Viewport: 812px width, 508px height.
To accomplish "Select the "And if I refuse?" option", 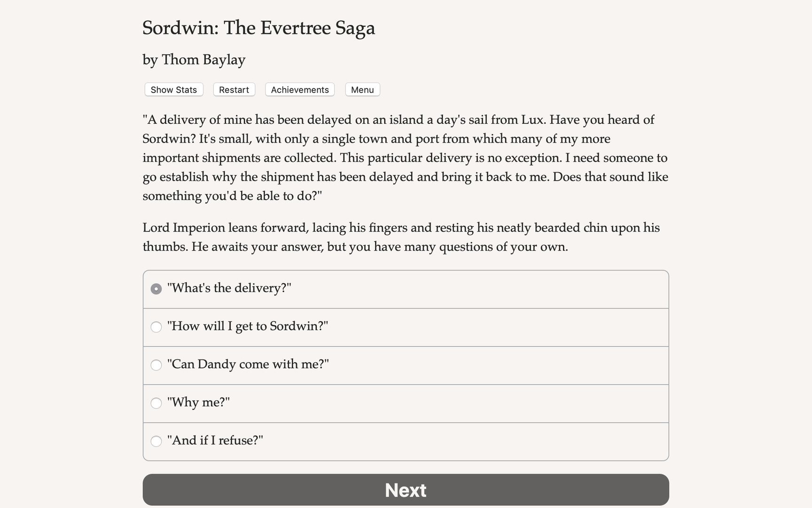I will coord(215,441).
